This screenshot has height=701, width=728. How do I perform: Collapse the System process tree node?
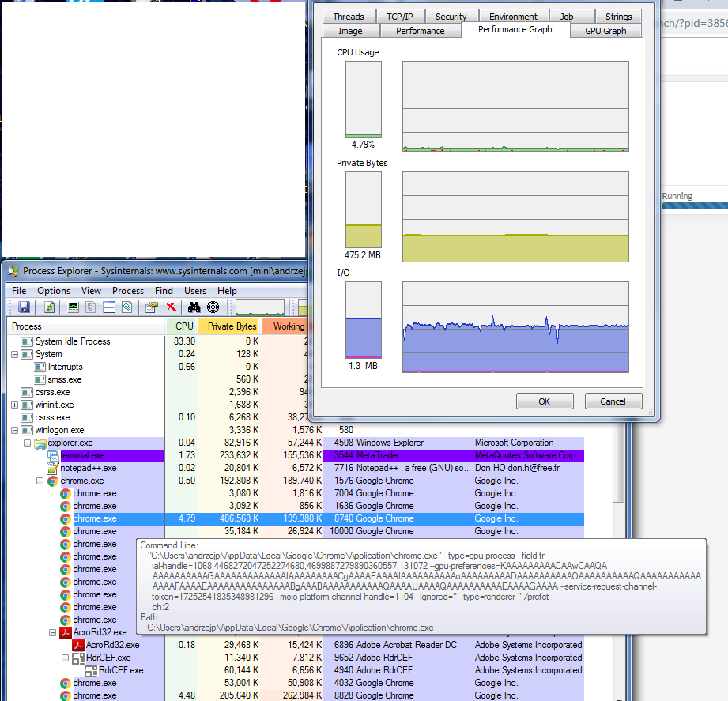tap(15, 354)
